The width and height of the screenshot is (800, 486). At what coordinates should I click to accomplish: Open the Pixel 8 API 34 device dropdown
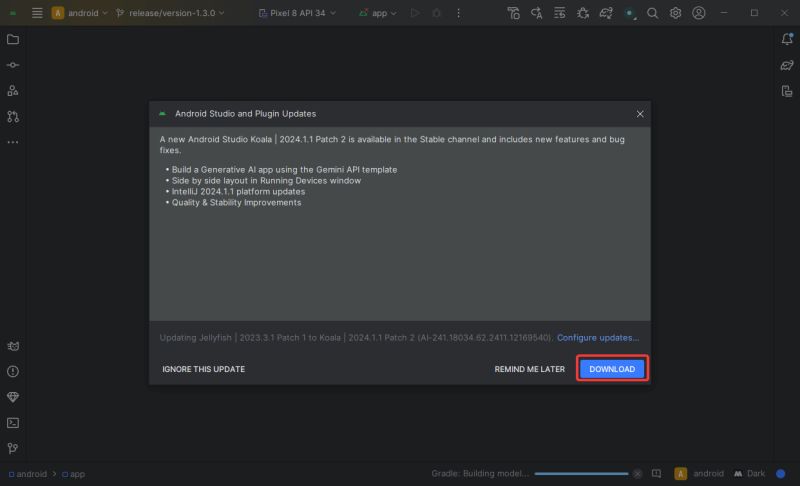[297, 13]
